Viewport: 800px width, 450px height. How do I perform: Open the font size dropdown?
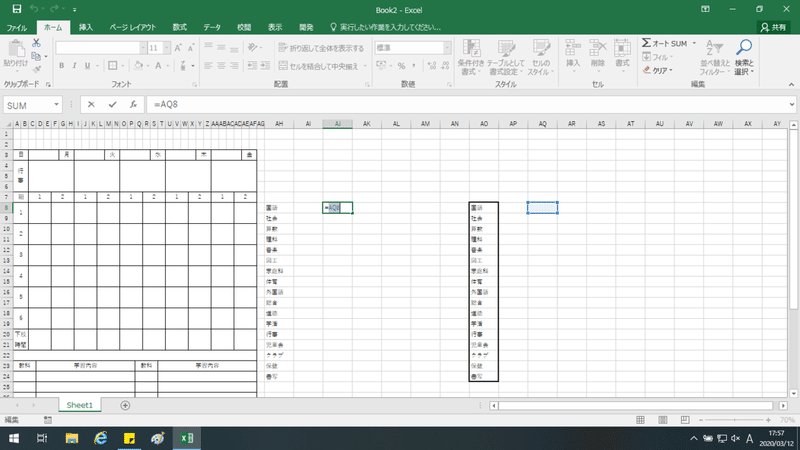pyautogui.click(x=167, y=48)
